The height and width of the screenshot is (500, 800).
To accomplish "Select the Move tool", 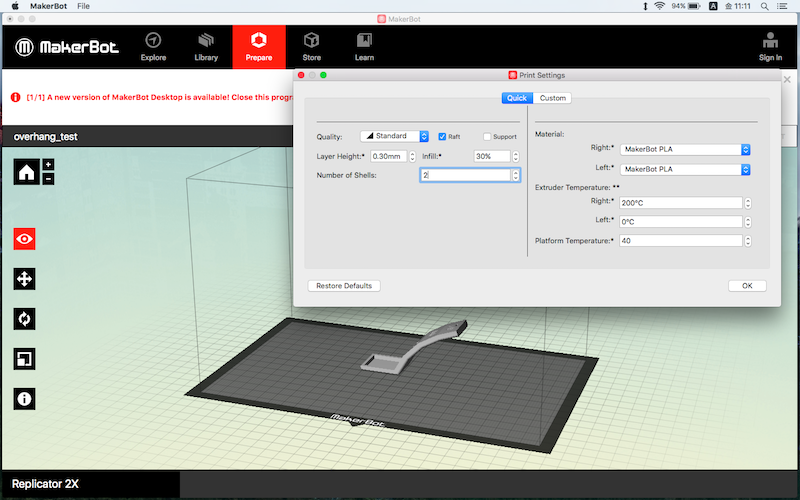I will pyautogui.click(x=24, y=279).
